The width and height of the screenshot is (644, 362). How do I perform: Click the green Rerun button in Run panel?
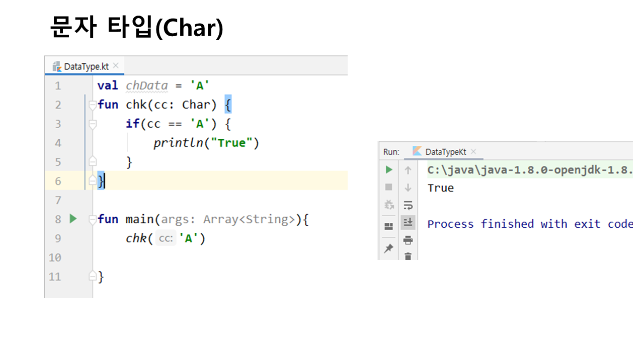(389, 170)
